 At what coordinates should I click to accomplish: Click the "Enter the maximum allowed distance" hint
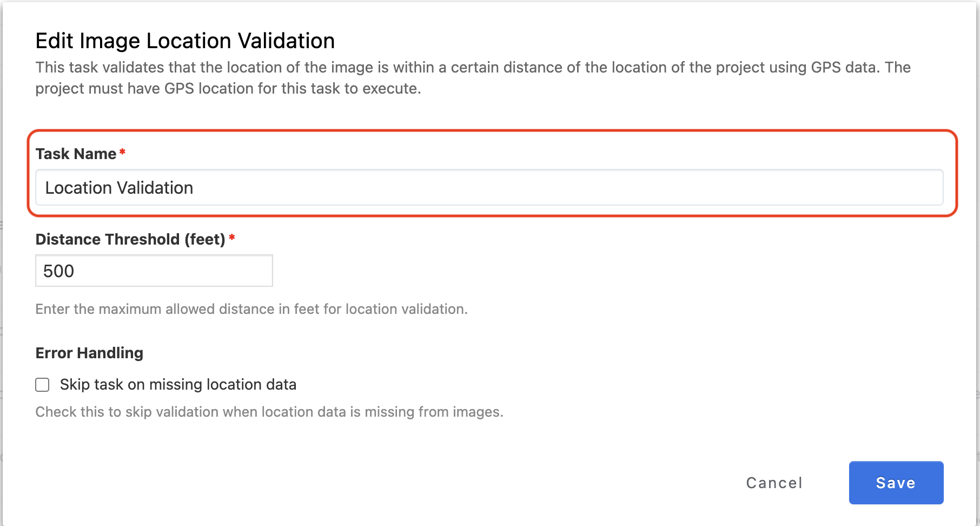click(251, 309)
